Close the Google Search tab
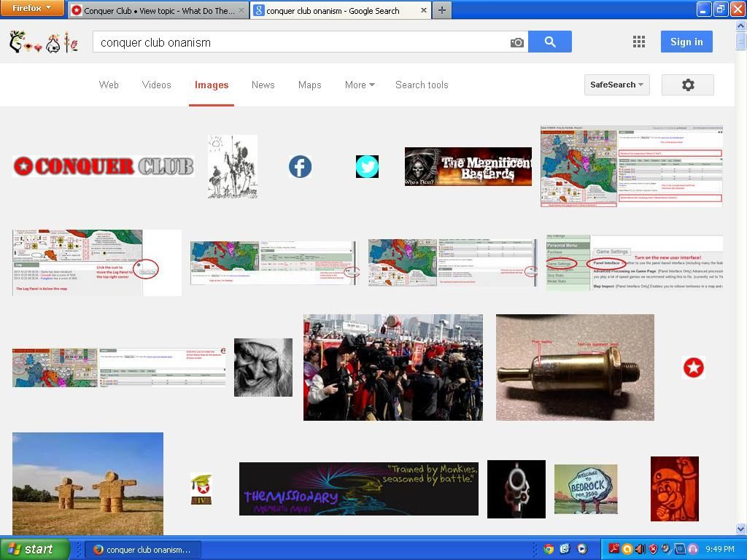 pos(424,11)
